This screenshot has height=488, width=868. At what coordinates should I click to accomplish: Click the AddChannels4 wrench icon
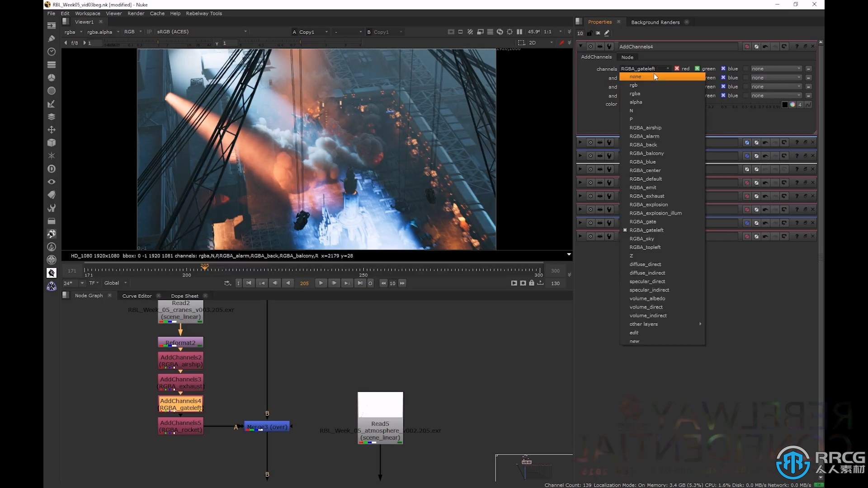(609, 47)
